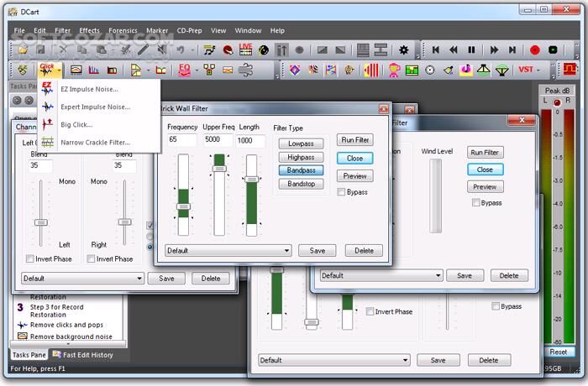588x386 pixels.
Task: Enable Bypass in Brick Wall Filter
Action: click(x=341, y=192)
